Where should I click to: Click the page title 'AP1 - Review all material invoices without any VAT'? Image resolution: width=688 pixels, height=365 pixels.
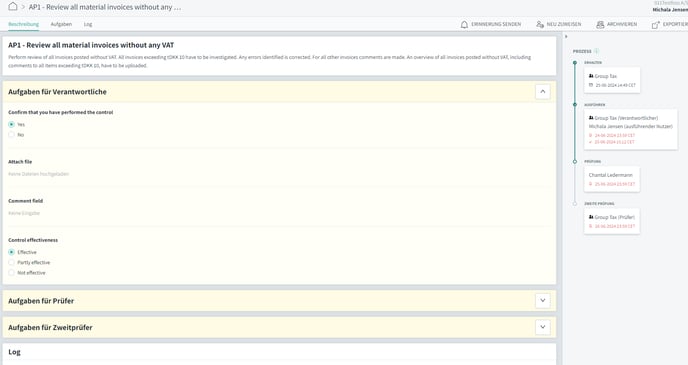pos(91,45)
